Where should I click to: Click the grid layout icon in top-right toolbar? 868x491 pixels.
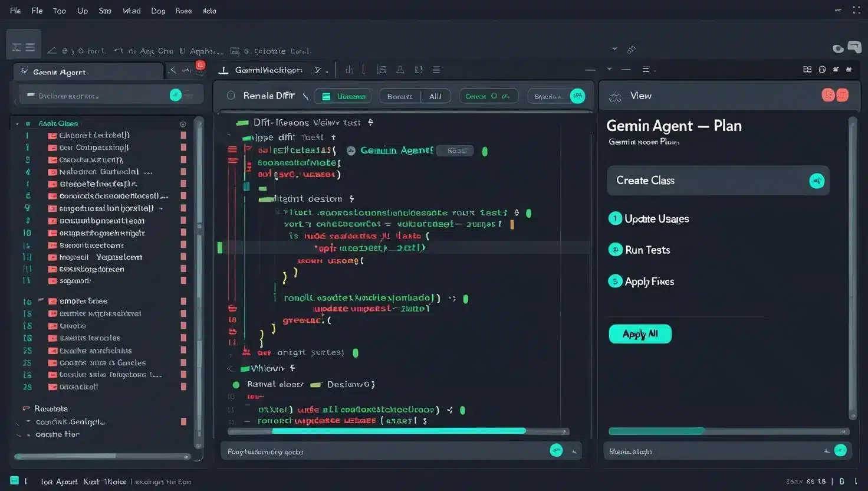point(807,70)
